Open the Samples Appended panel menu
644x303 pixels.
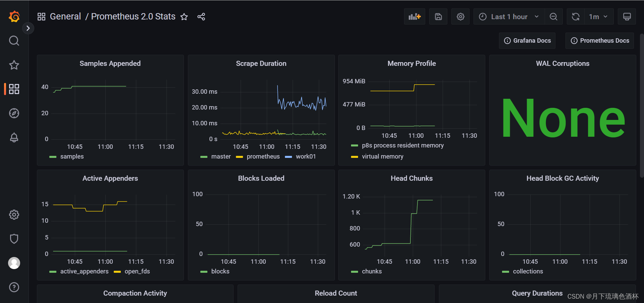tap(110, 63)
